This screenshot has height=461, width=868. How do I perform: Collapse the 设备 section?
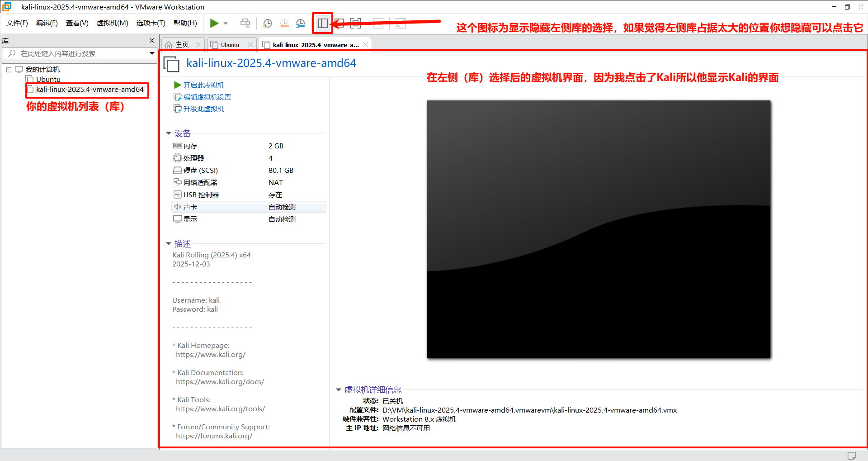169,133
